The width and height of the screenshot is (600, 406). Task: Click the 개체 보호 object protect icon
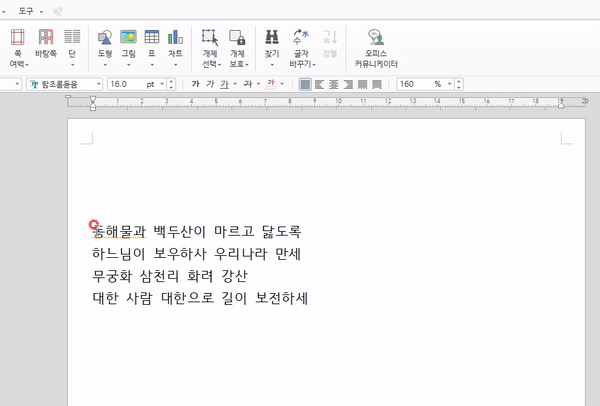(237, 38)
